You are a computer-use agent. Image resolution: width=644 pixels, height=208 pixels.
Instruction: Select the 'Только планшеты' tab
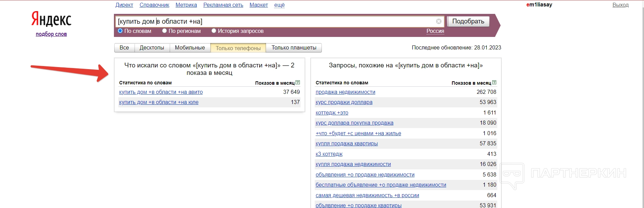click(294, 48)
